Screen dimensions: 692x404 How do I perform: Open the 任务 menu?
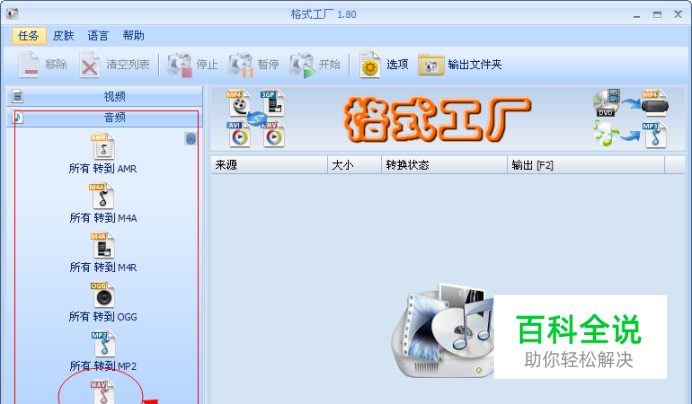(29, 36)
